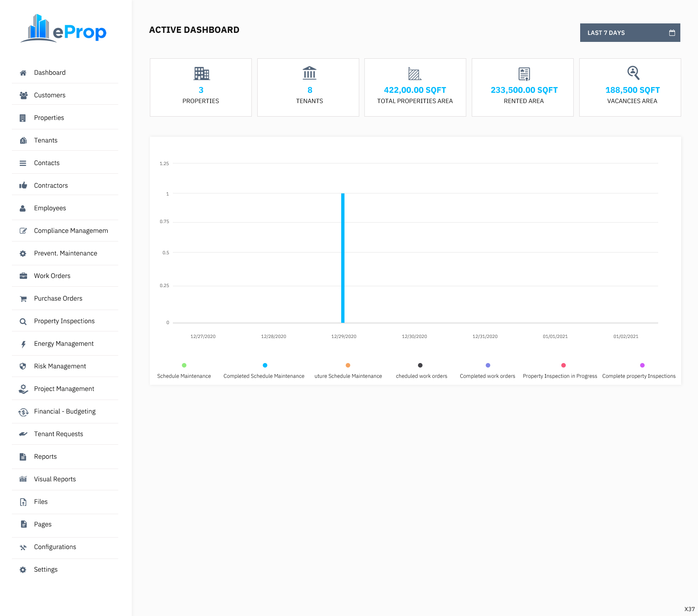The image size is (698, 616).
Task: Click the Properties building icon card
Action: point(201,74)
